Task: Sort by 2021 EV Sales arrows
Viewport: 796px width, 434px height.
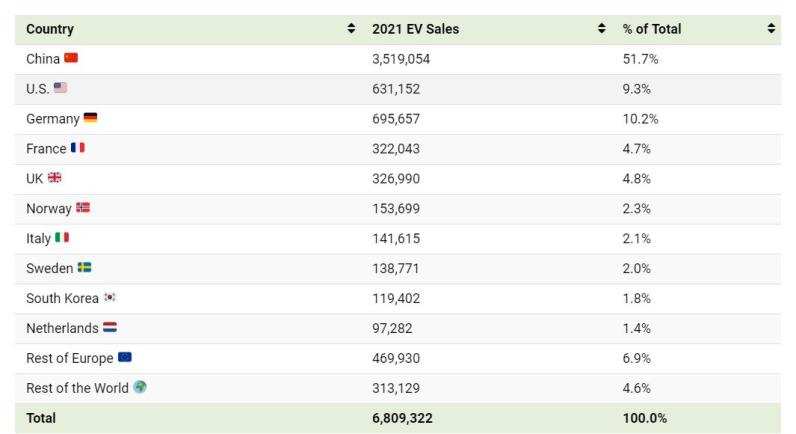Action: tap(602, 28)
